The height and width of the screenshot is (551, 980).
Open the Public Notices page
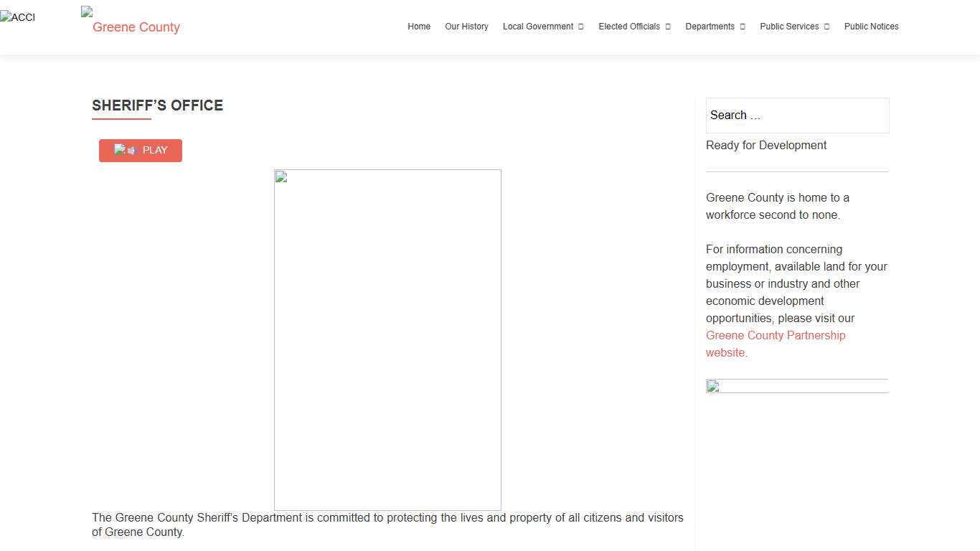871,27
